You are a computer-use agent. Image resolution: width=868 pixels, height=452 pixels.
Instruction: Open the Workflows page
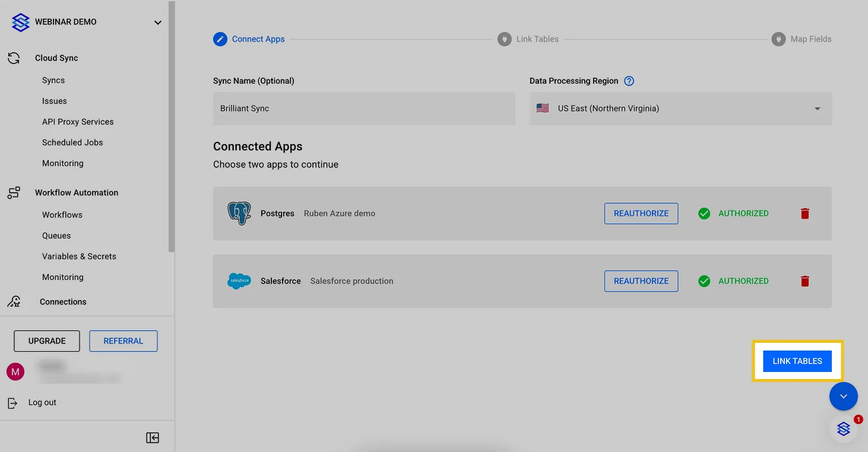click(x=62, y=215)
